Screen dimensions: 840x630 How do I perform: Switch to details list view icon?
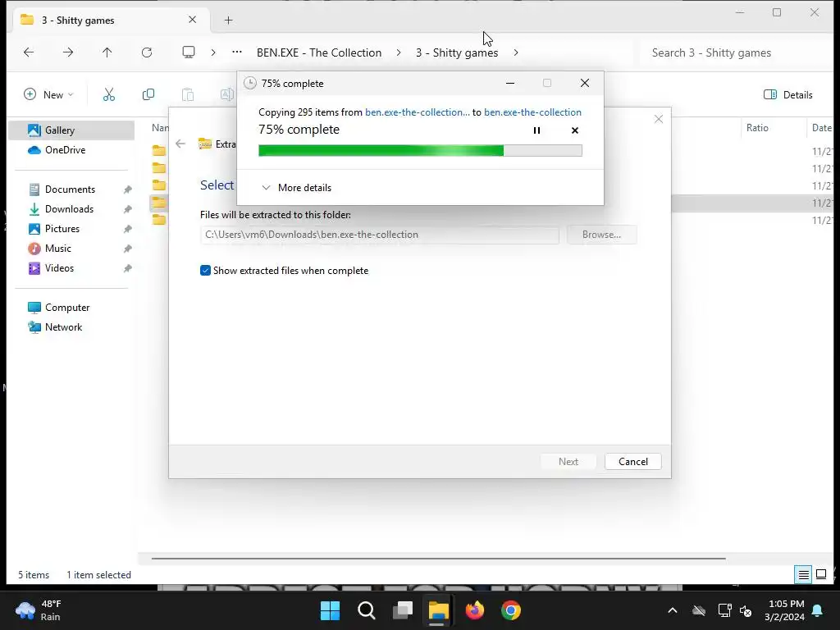(804, 575)
